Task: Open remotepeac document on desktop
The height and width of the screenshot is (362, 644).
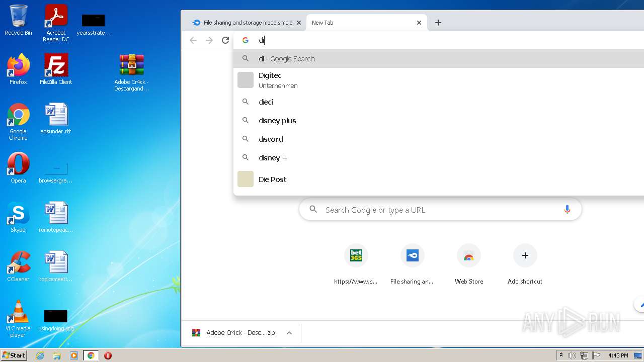Action: 56,217
